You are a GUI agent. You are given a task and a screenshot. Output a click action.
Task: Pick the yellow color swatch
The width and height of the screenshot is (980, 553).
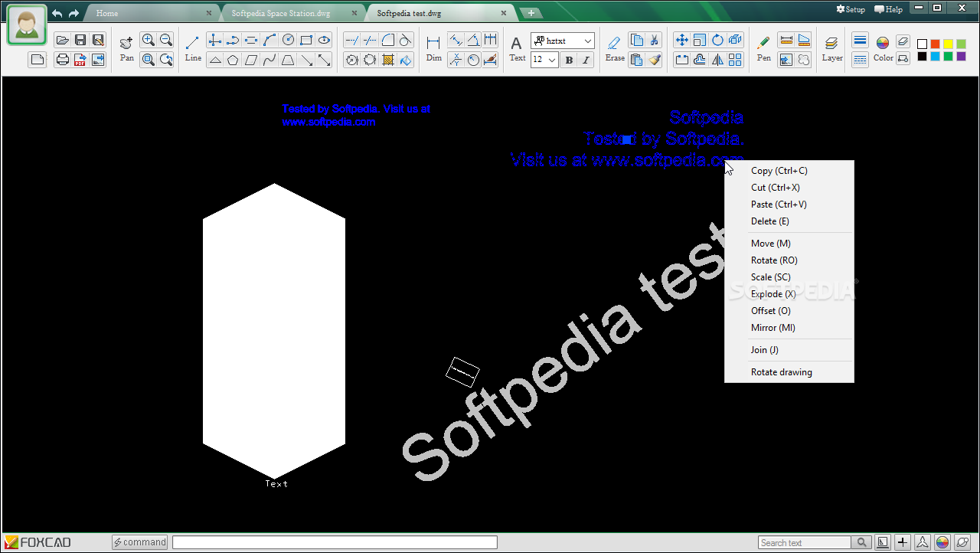click(x=948, y=44)
